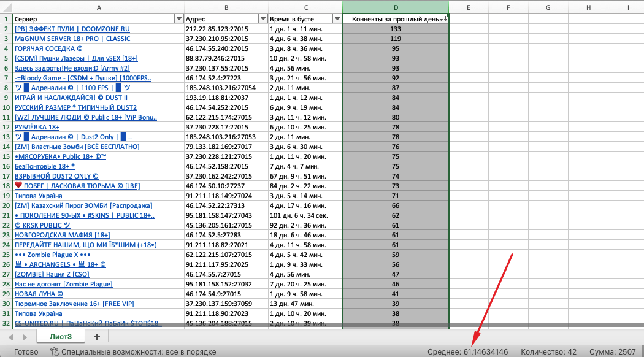The width and height of the screenshot is (644, 357).
Task: Select the connects value 119
Action: (x=396, y=39)
